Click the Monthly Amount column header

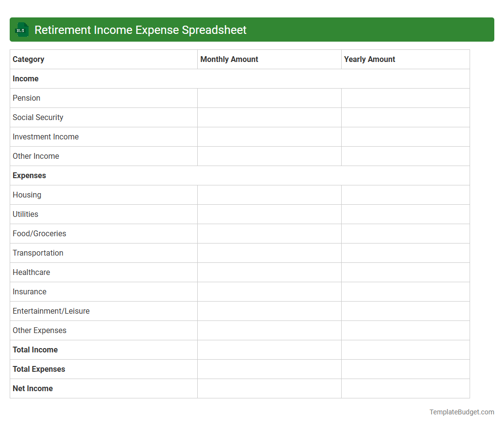pos(229,59)
